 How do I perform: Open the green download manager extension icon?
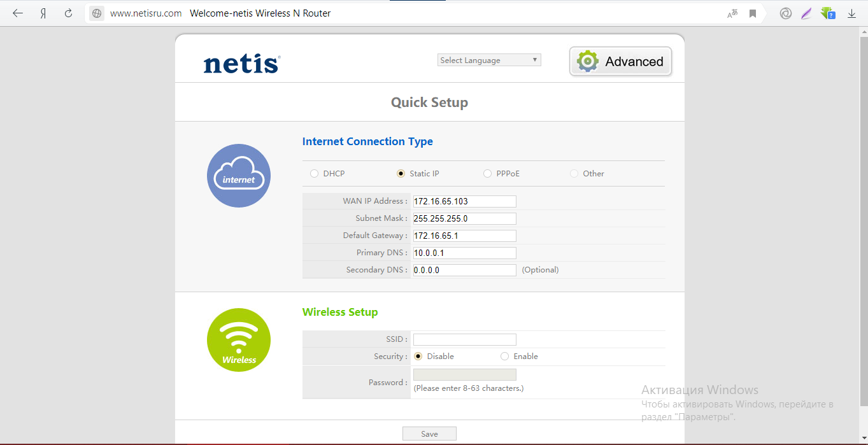pos(828,13)
